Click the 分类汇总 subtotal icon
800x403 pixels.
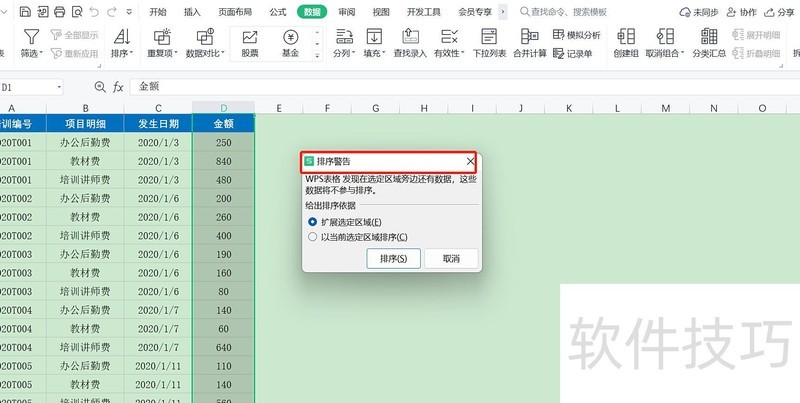click(x=709, y=37)
